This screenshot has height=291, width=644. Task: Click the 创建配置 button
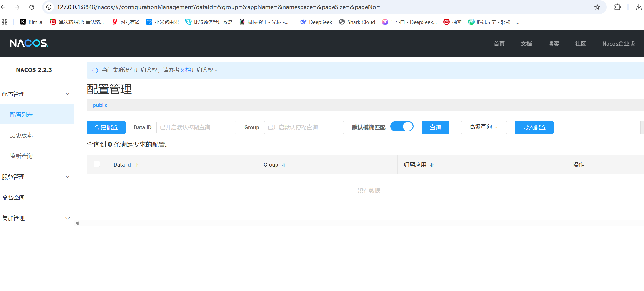(x=106, y=127)
